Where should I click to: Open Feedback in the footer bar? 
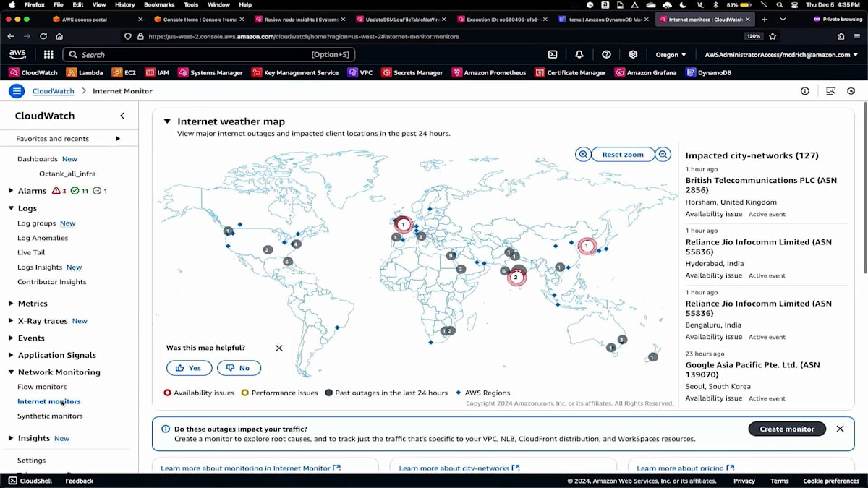[x=80, y=481]
